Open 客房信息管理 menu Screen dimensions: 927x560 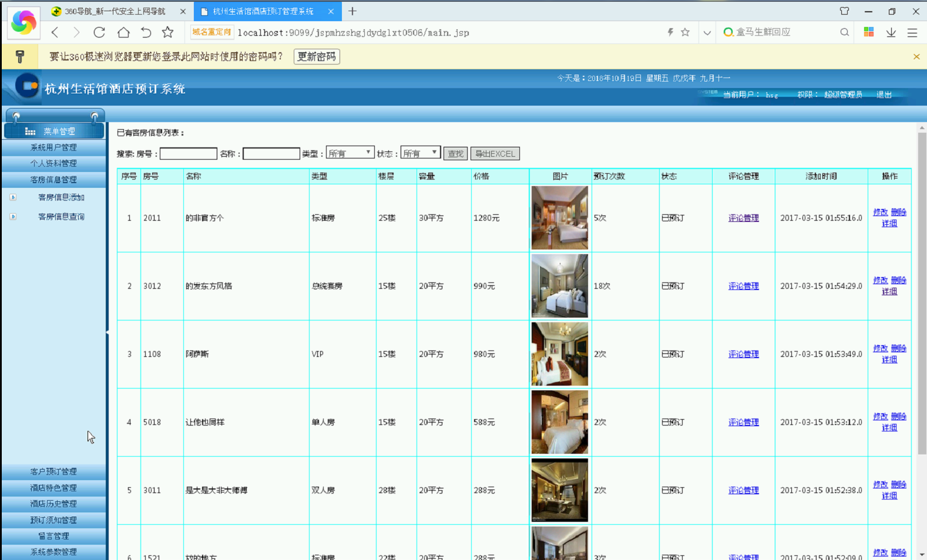click(53, 180)
